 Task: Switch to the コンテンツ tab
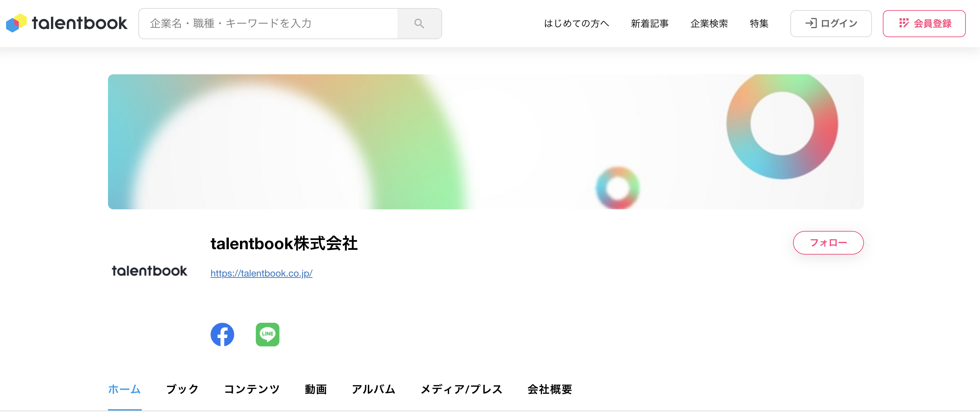tap(252, 389)
